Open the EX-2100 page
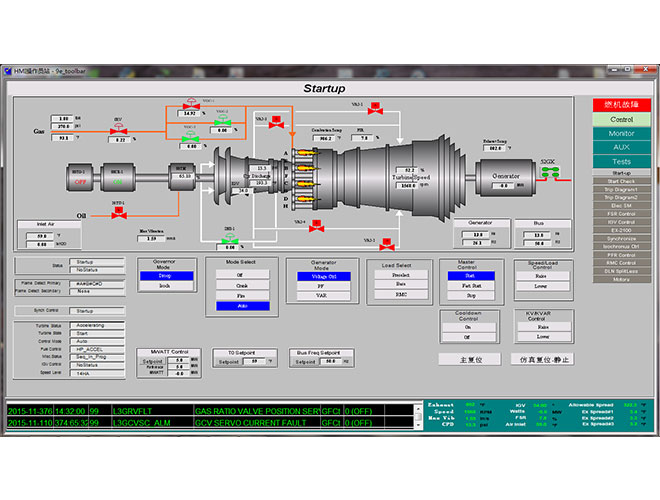The image size is (660, 500). tap(621, 230)
